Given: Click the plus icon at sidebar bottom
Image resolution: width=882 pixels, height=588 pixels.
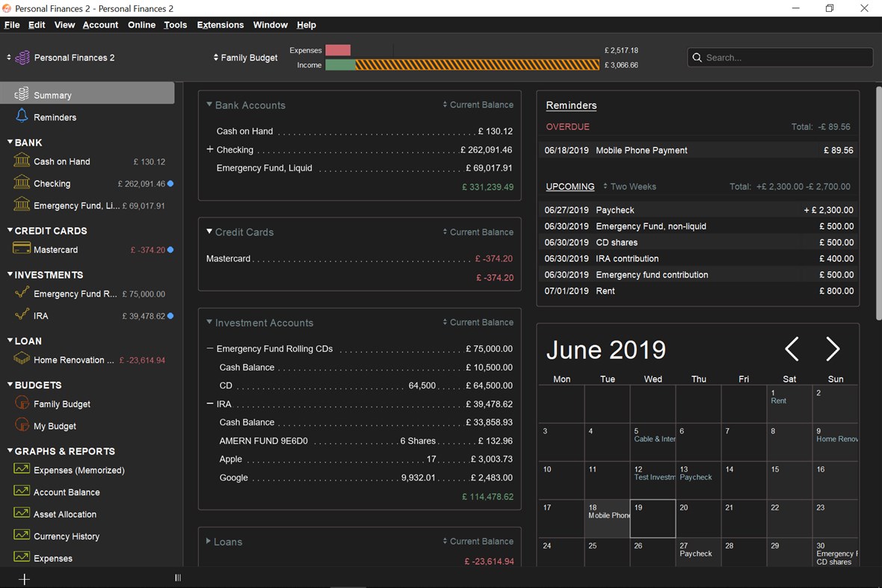Looking at the screenshot, I should [24, 579].
